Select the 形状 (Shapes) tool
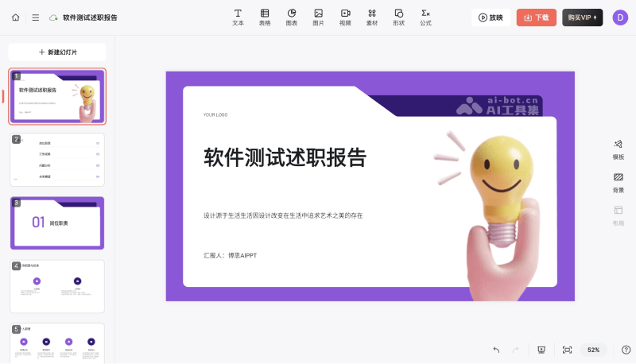Image resolution: width=636 pixels, height=364 pixels. [x=398, y=17]
